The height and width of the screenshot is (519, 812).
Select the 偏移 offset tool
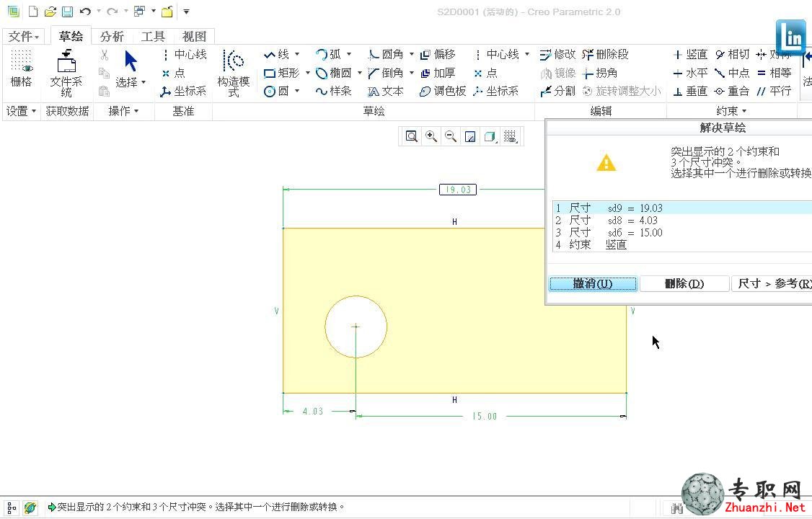(x=438, y=54)
